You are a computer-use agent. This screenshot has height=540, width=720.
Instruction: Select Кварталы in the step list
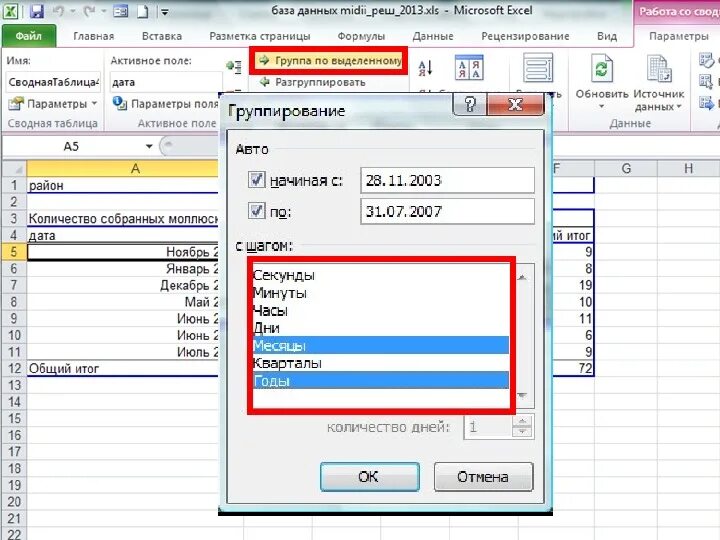[x=380, y=363]
